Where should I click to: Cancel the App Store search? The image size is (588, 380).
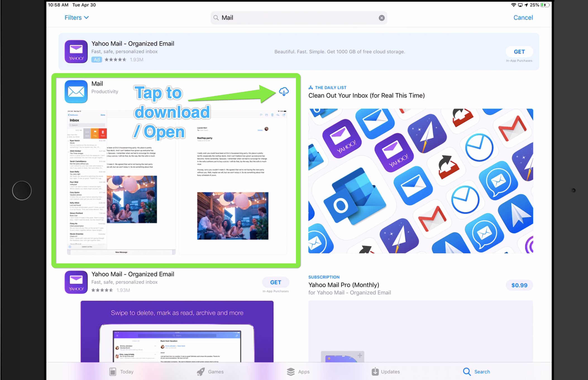tap(523, 18)
